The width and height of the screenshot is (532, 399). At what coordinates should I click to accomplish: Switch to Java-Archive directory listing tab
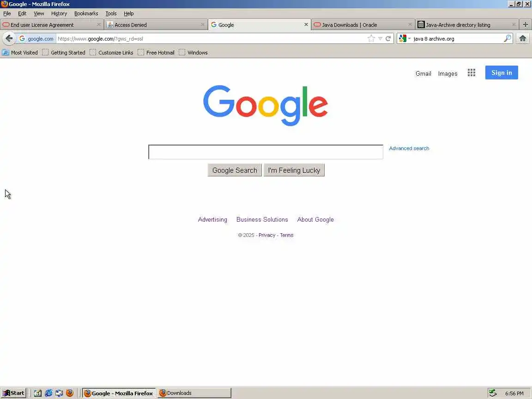click(x=467, y=24)
